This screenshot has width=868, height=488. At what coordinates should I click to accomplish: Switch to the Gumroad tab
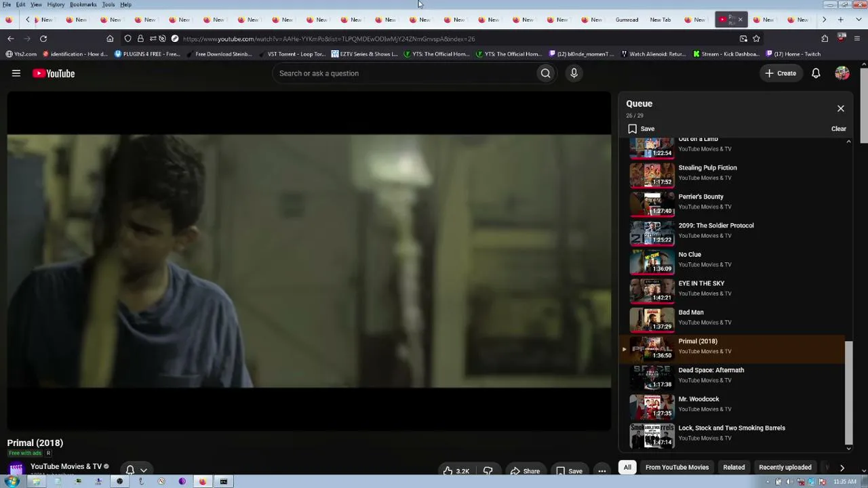[x=627, y=20]
